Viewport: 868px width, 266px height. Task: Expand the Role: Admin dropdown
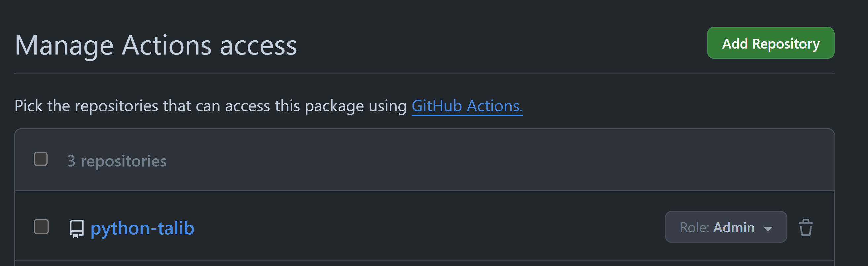pos(726,227)
